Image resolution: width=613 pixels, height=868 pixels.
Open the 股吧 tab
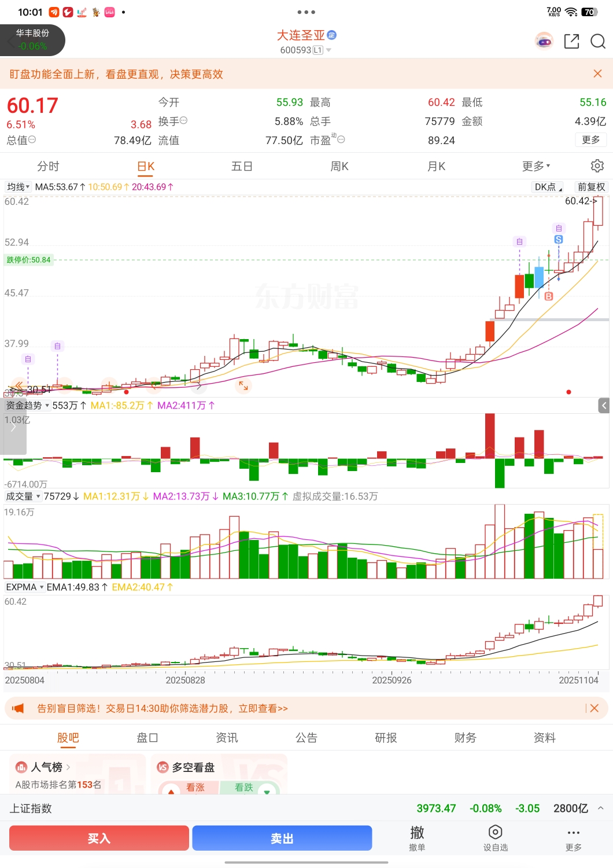coord(68,738)
